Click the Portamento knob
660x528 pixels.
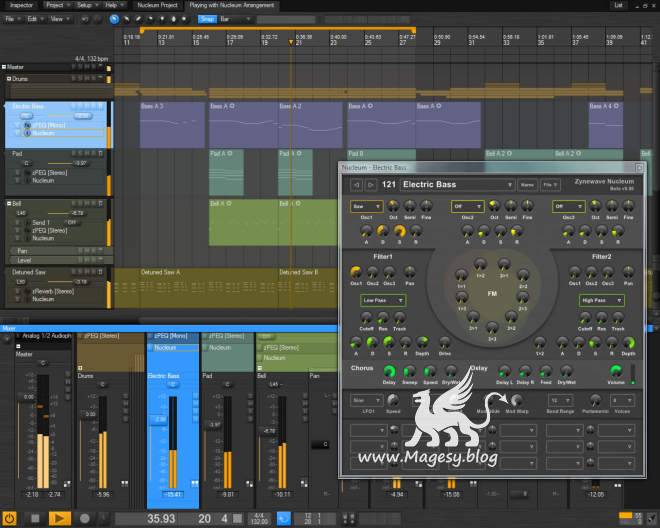coord(595,400)
